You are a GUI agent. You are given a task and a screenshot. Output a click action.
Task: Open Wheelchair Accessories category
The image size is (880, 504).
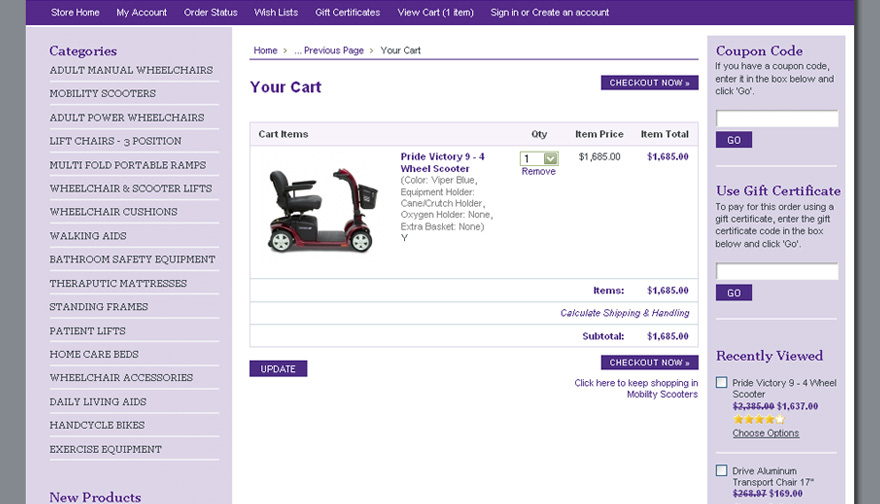[121, 378]
